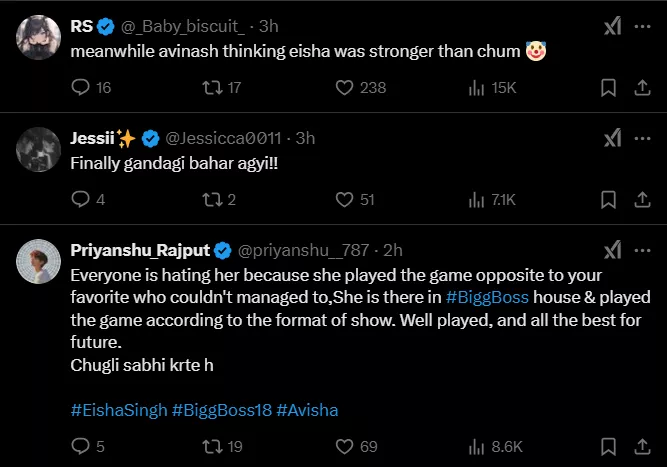Share RS's tweet
Screen dimensions: 667x467
tap(640, 88)
